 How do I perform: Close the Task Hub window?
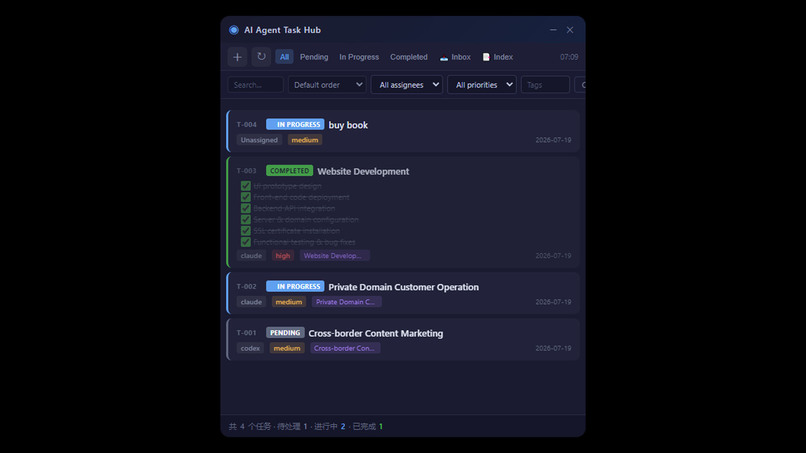click(570, 30)
